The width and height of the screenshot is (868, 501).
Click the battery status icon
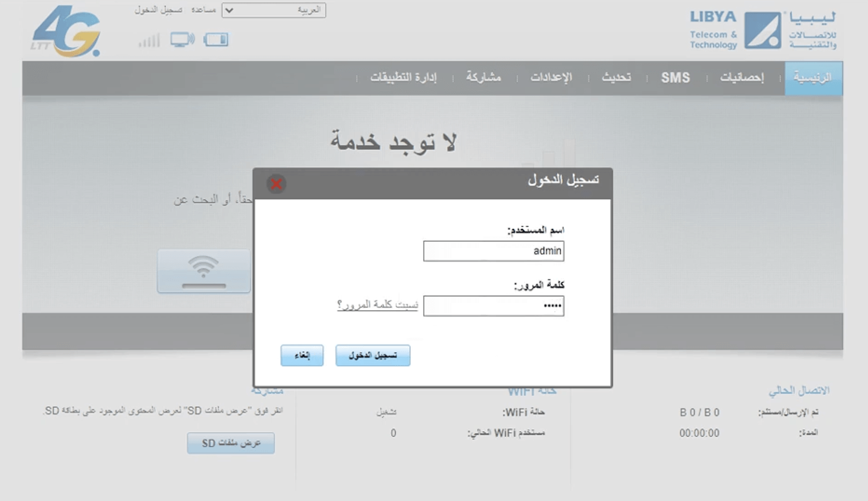(216, 40)
